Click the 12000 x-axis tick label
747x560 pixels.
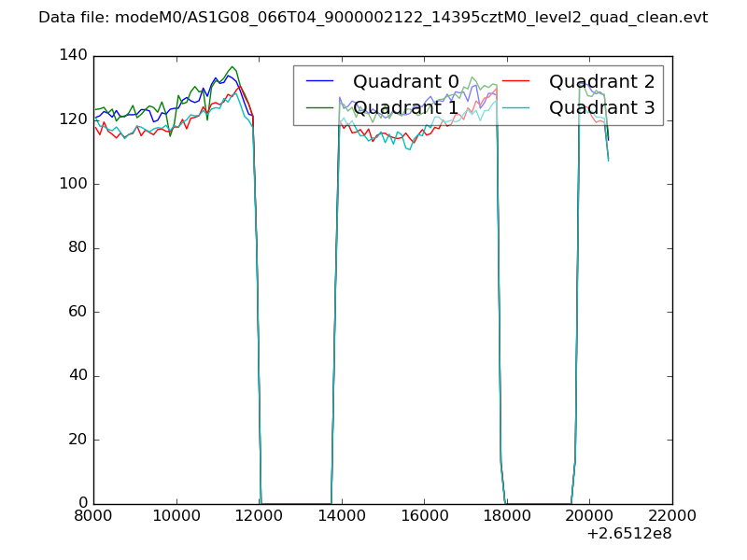pyautogui.click(x=260, y=516)
